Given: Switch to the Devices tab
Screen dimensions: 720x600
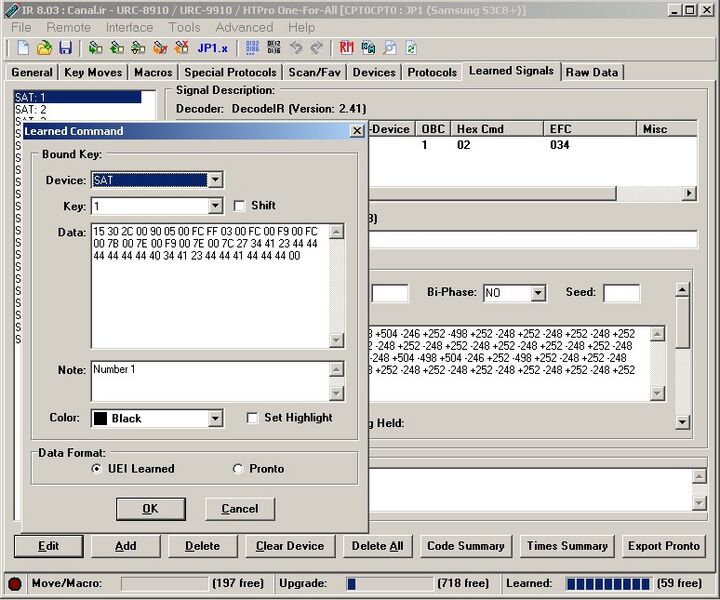Looking at the screenshot, I should click(x=374, y=73).
